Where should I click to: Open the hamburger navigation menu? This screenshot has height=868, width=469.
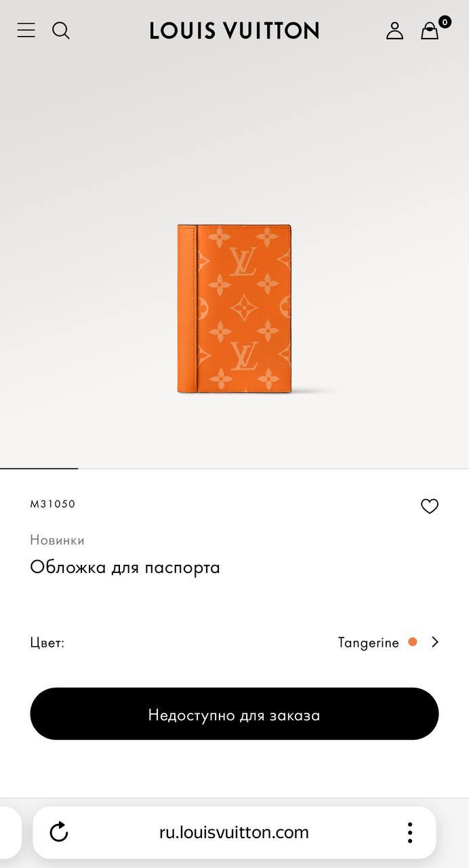(x=26, y=30)
